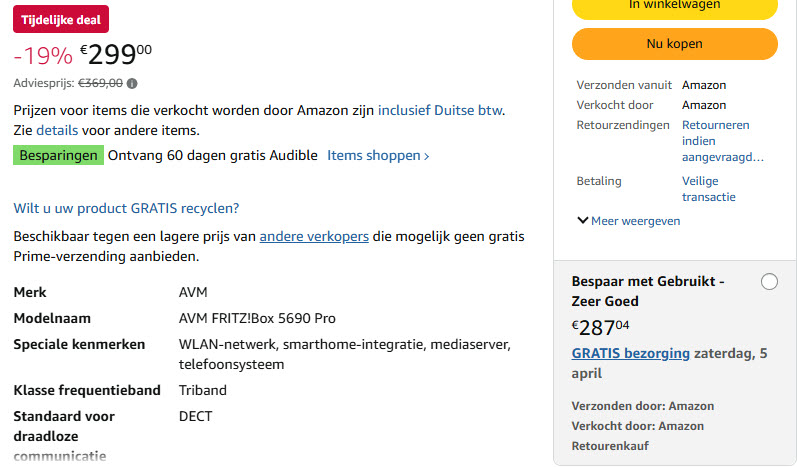Click Items shoppen link with chevron

point(378,155)
